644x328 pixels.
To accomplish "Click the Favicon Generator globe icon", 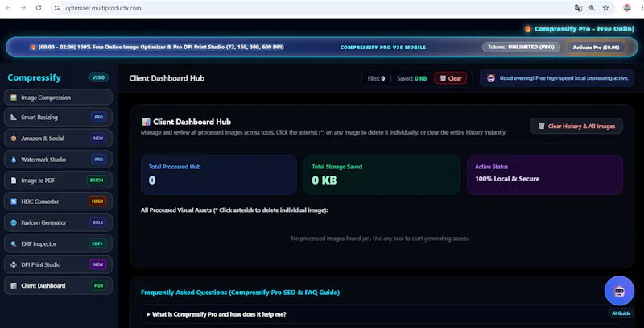I will pyautogui.click(x=14, y=222).
